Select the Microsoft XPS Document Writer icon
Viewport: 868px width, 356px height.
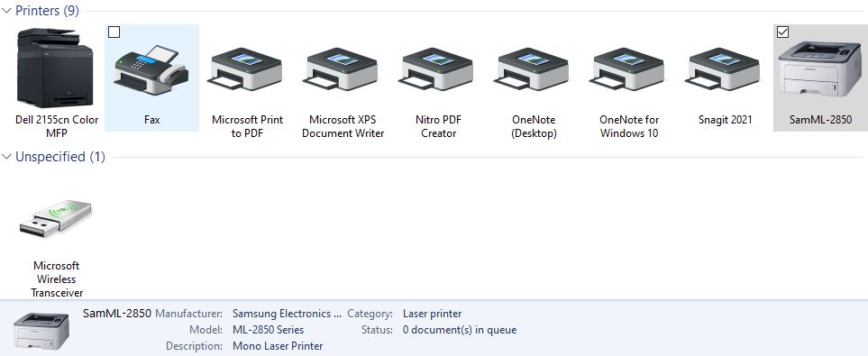click(x=343, y=69)
